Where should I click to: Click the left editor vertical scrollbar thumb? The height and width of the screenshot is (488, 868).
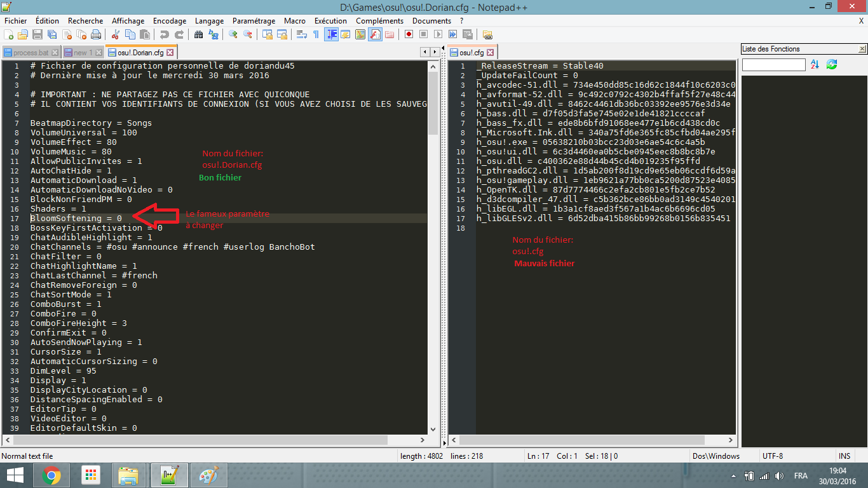click(x=433, y=102)
